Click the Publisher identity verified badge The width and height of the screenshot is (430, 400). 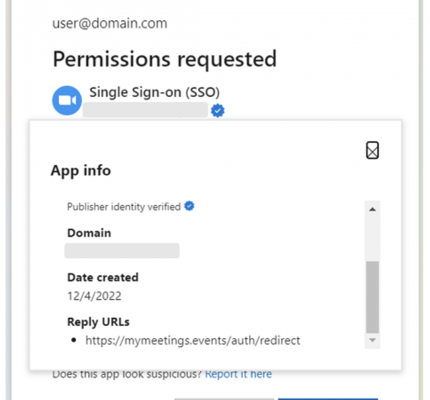click(189, 206)
